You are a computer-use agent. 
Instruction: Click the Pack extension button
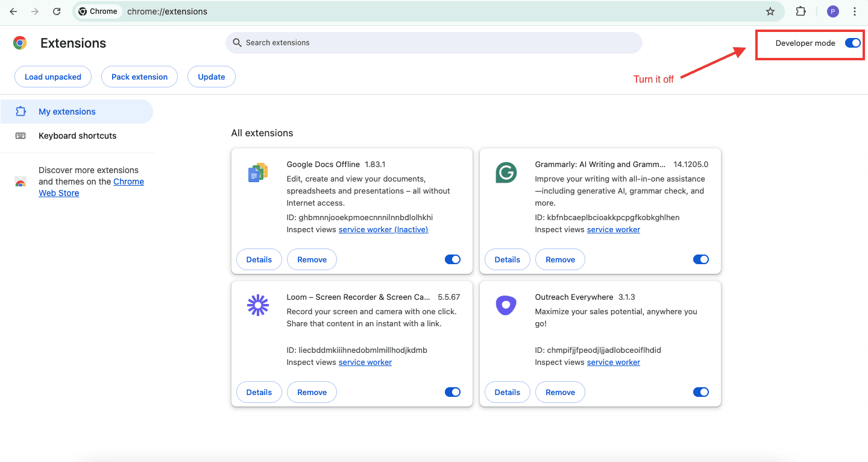140,77
